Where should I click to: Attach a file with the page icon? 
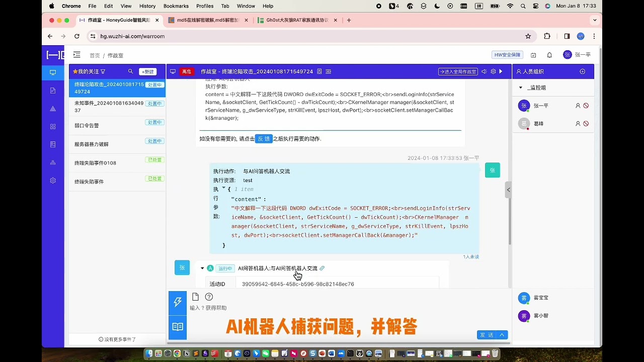click(195, 297)
